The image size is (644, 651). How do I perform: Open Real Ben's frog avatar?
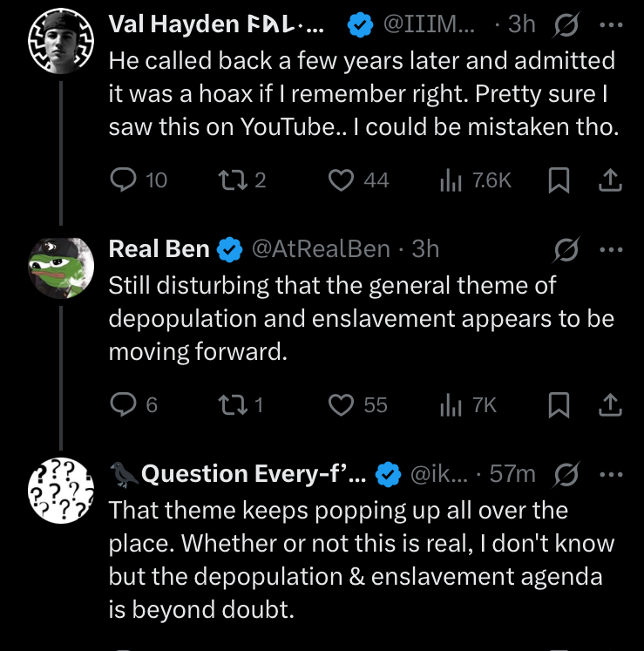[x=61, y=268]
